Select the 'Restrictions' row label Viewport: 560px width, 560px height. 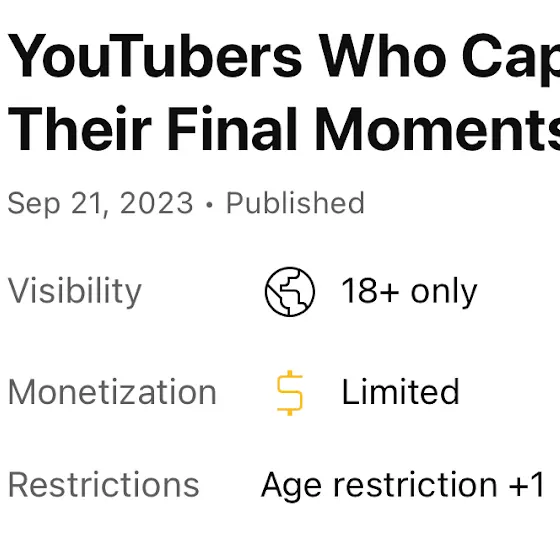point(104,485)
